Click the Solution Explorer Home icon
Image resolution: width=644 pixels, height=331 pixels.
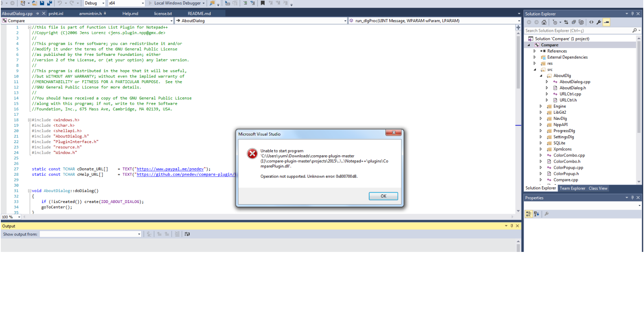[x=544, y=22]
